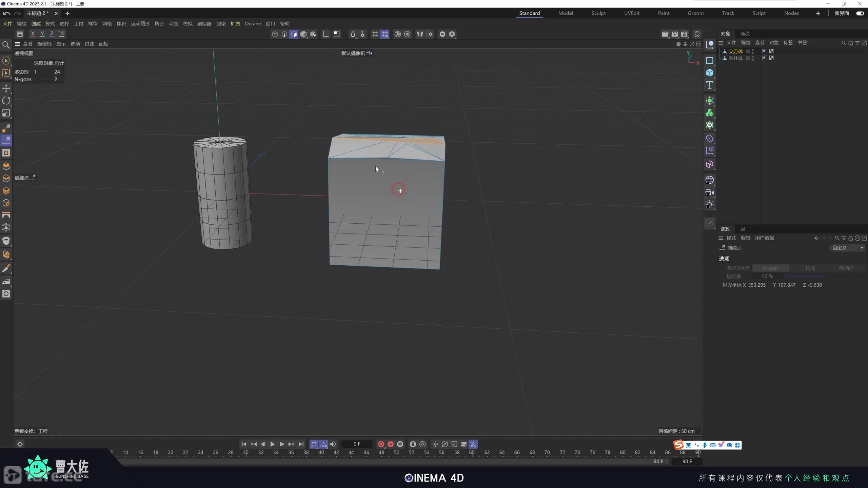
Task: Click the Record active objects button
Action: (x=381, y=444)
